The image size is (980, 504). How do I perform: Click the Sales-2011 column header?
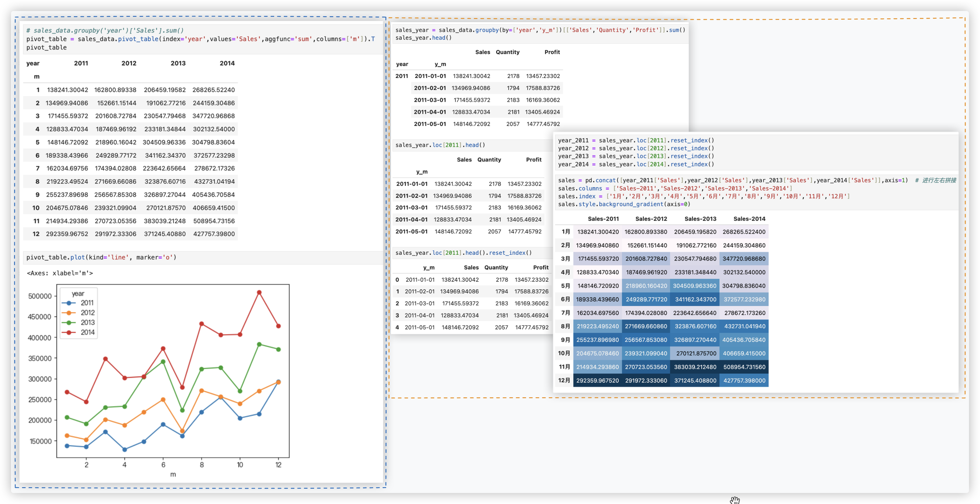pos(603,219)
